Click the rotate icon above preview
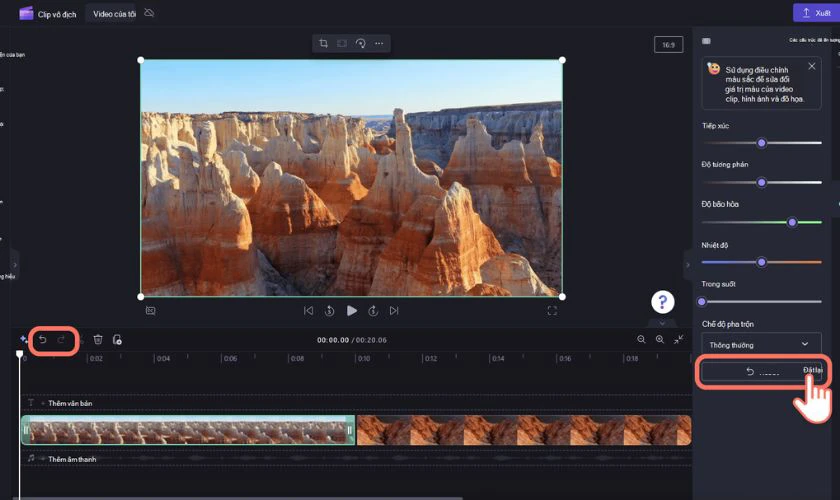Image resolution: width=840 pixels, height=500 pixels. pos(361,43)
